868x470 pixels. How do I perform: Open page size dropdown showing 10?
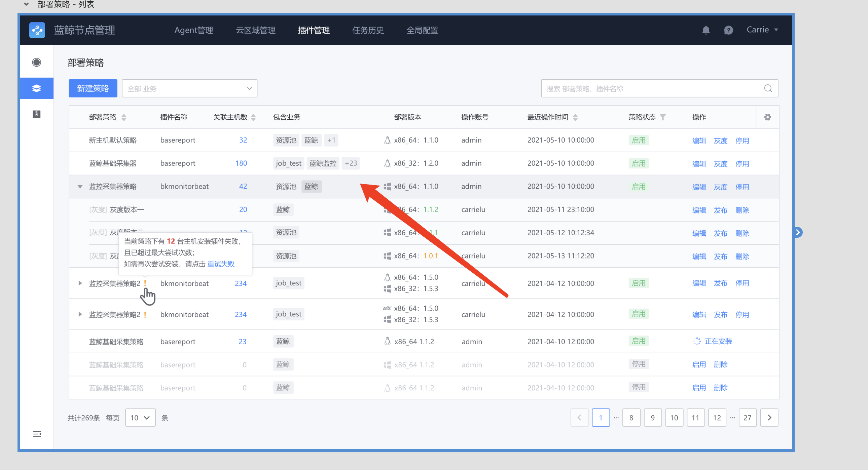coord(140,418)
